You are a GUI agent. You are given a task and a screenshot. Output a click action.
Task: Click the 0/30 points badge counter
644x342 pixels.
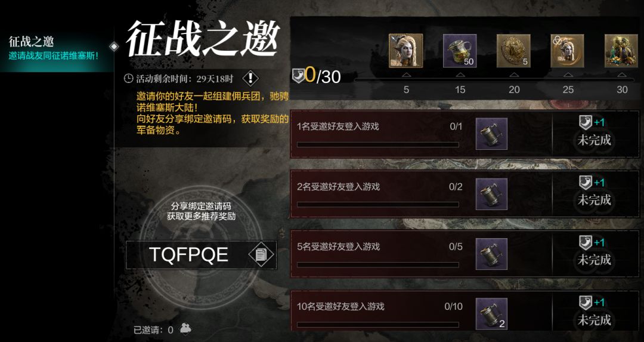click(316, 76)
